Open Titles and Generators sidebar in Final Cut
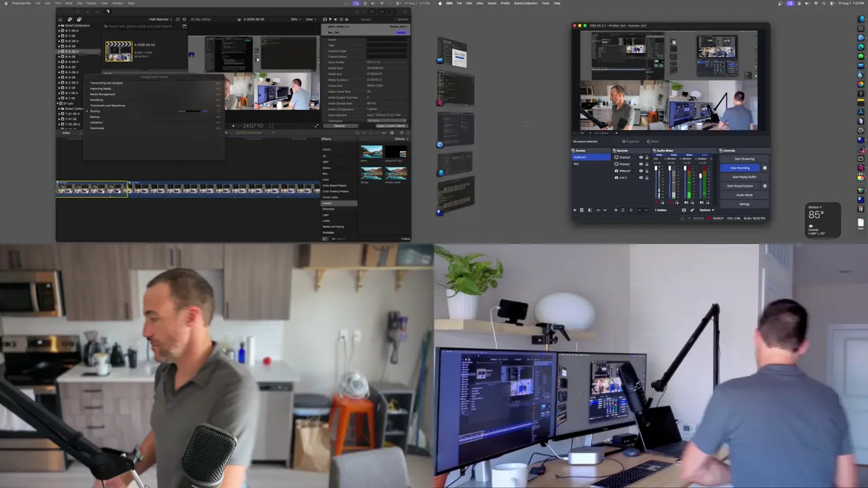The height and width of the screenshot is (488, 868). point(79,19)
